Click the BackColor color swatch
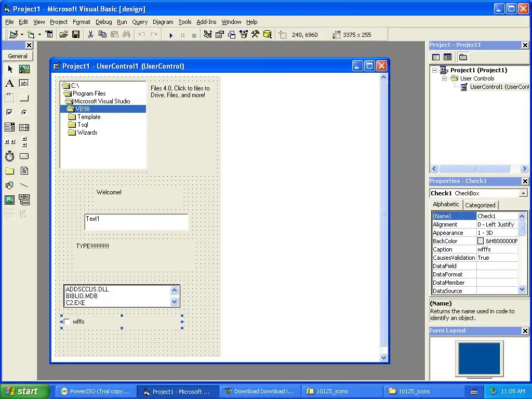Image resolution: width=532 pixels, height=399 pixels. click(481, 241)
